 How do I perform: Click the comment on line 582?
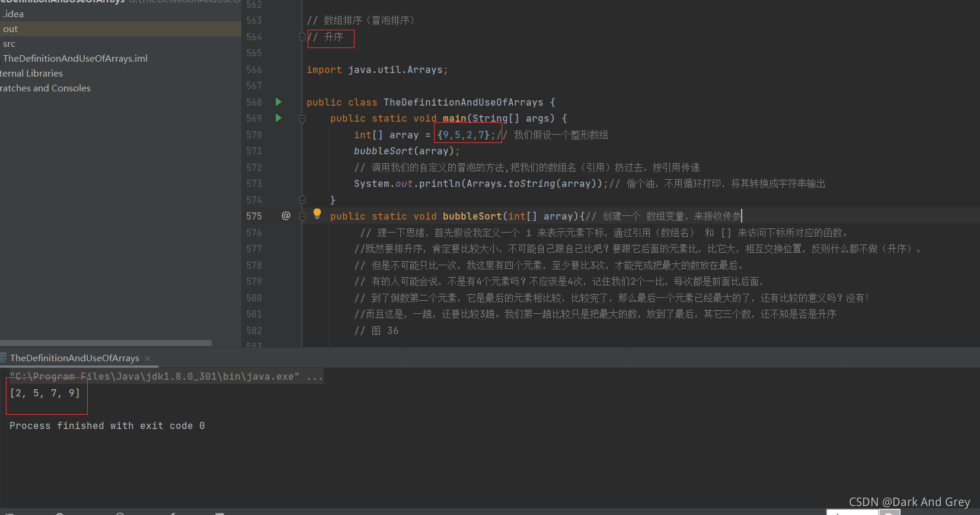tap(376, 330)
